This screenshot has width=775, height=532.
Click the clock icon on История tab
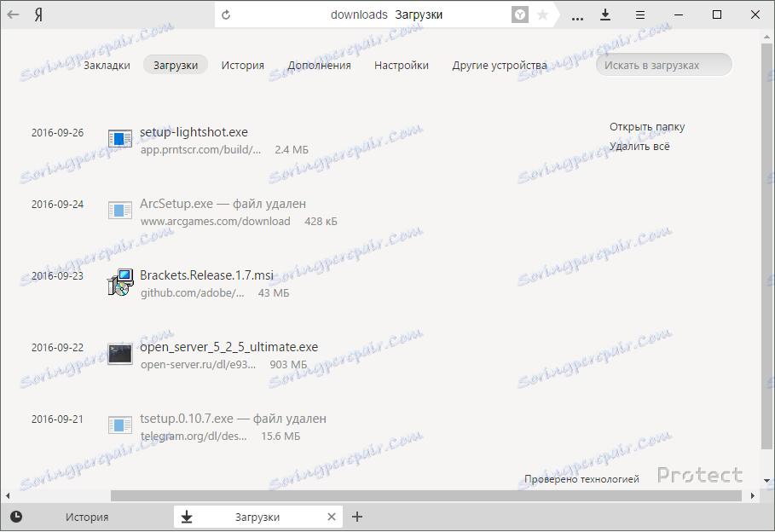coord(16,517)
